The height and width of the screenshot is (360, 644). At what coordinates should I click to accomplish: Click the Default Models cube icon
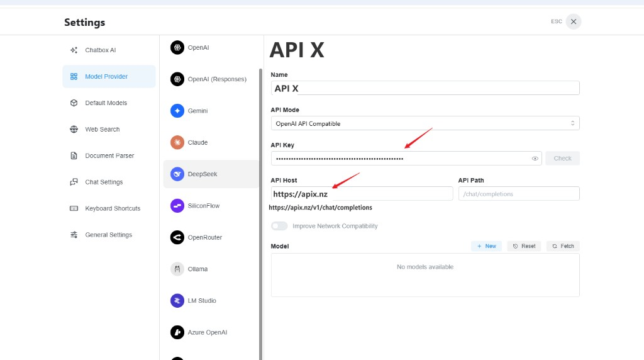pyautogui.click(x=74, y=103)
